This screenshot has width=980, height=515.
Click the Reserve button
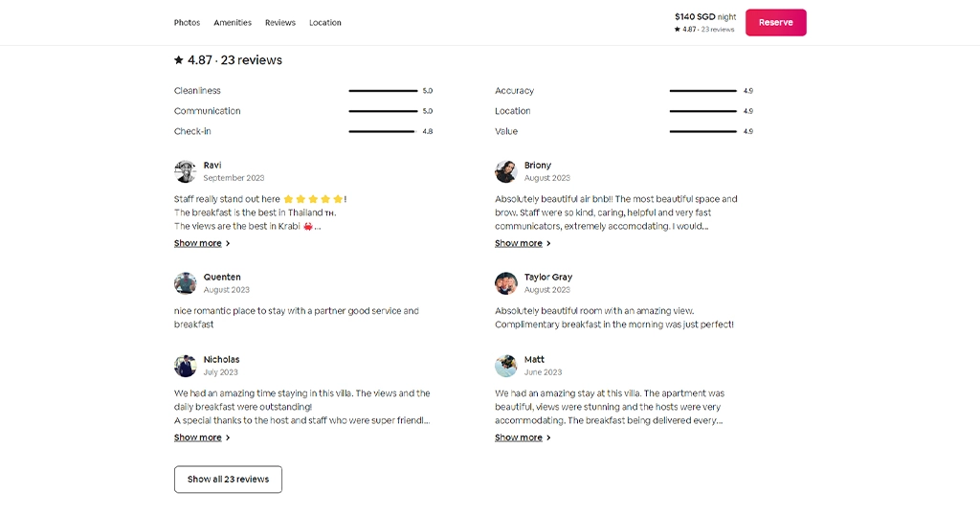[775, 23]
